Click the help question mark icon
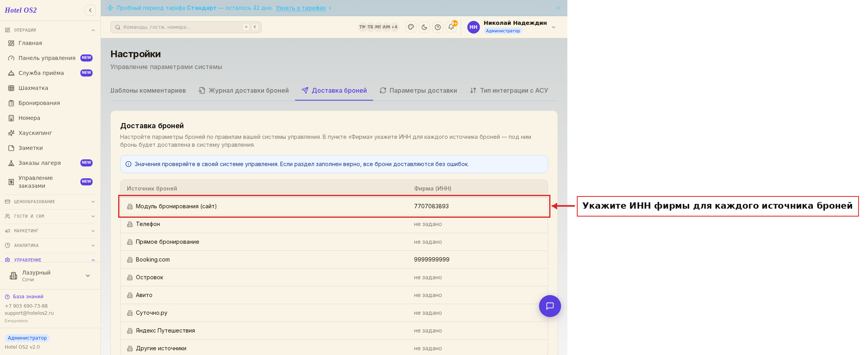Viewport: 868px width, 355px height. coord(438,27)
